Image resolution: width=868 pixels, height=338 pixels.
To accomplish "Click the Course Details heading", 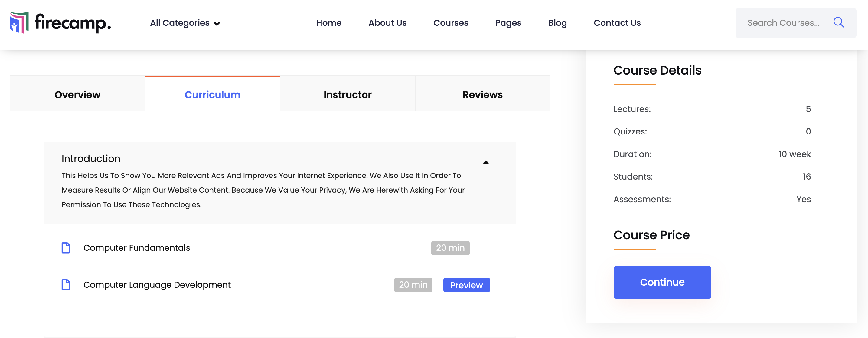I will tap(657, 70).
